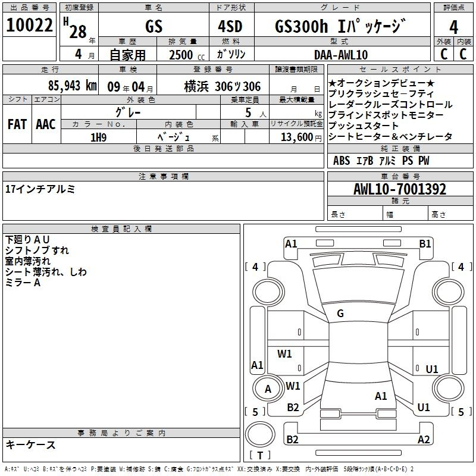
Task: Select シートヒーター&ベンチレータ line
Action: (390, 136)
